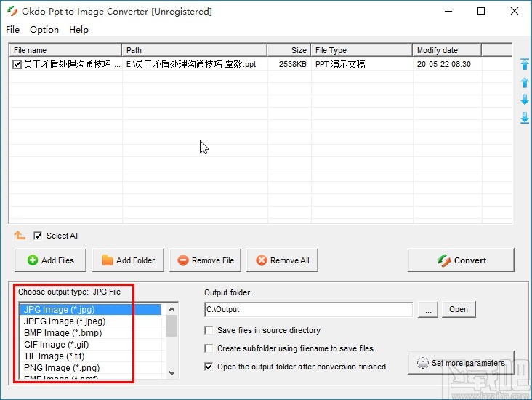Select JPEG Image (*.jpeg) output type
Screen dimensions: 532x400
pos(90,321)
